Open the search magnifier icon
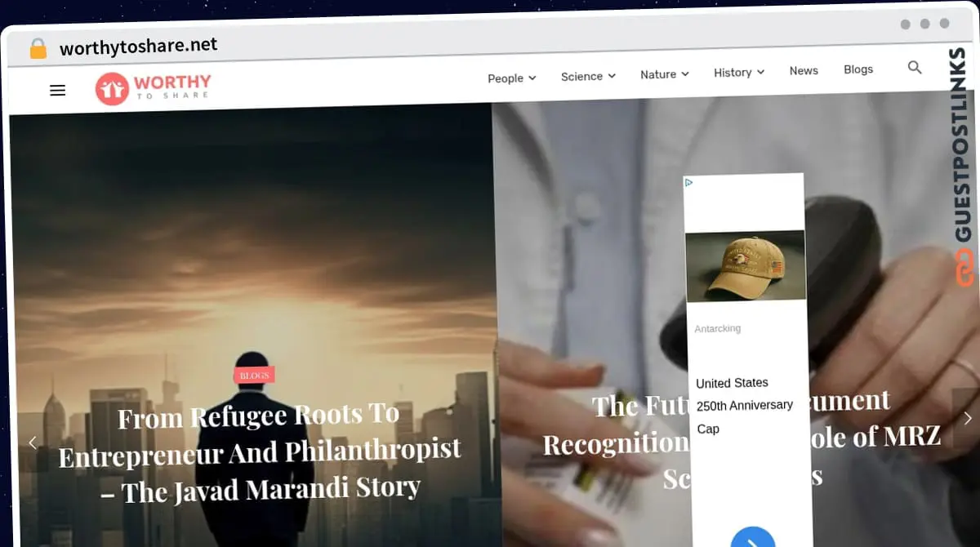 [x=915, y=68]
